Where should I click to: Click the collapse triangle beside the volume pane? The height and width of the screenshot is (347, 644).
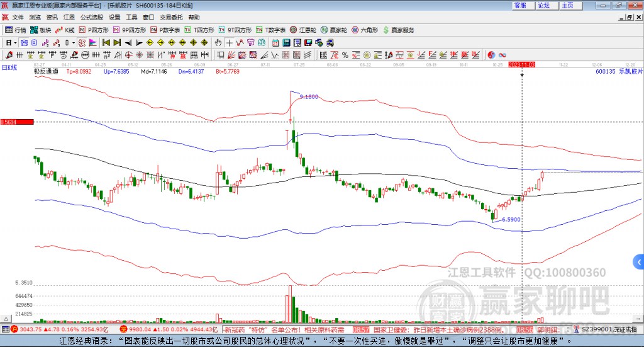tap(6, 319)
